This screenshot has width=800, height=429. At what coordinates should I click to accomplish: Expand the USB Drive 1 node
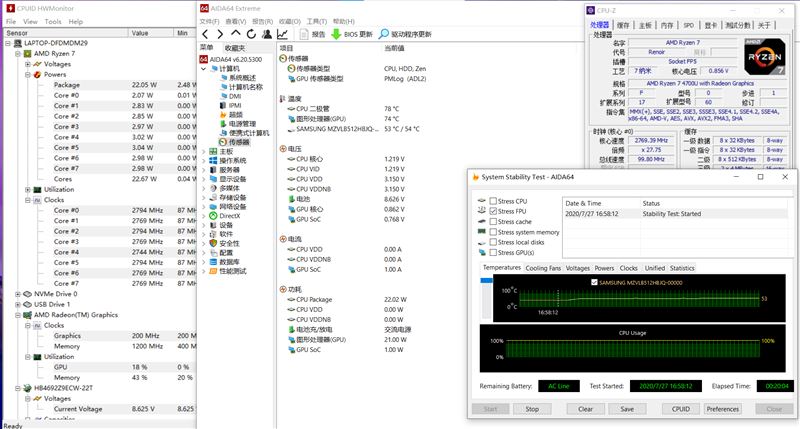pos(18,305)
